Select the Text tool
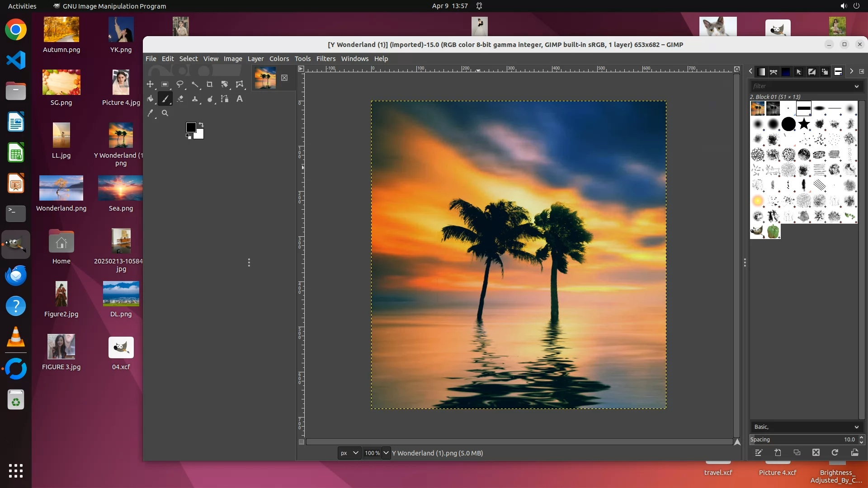This screenshot has width=868, height=488. tap(240, 99)
